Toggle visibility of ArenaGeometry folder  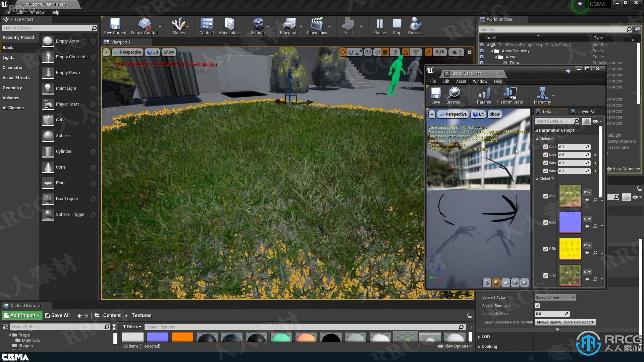482,51
